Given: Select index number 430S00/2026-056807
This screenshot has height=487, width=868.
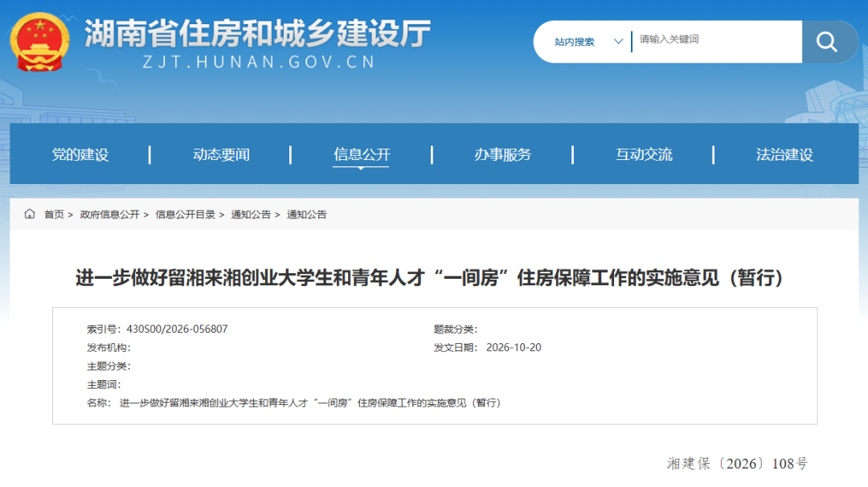Looking at the screenshot, I should [177, 329].
